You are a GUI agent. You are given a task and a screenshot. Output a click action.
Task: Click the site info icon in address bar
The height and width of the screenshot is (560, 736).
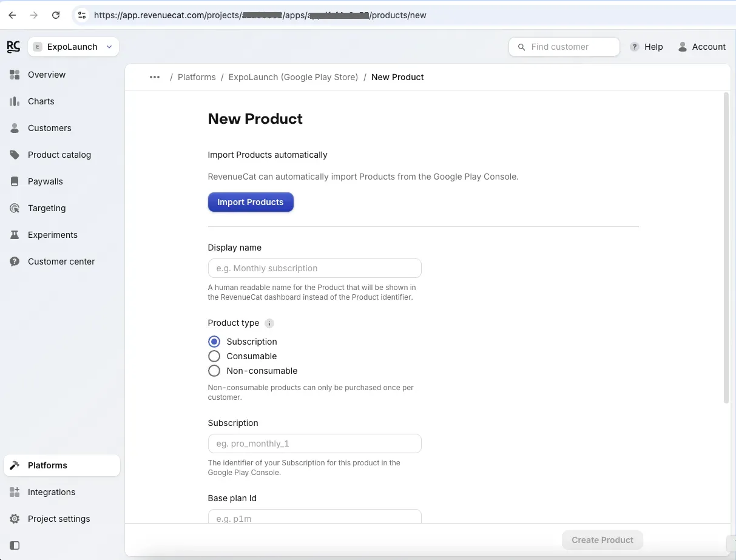pyautogui.click(x=82, y=15)
